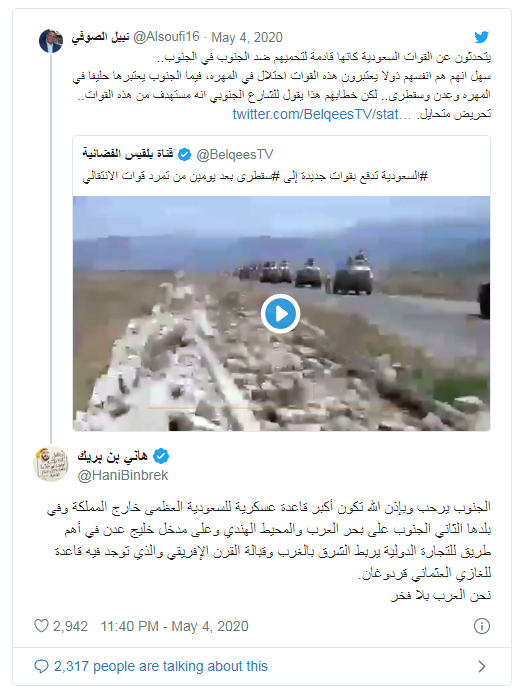
Task: Open @Alsoufi16 profile handle
Action: tap(166, 37)
